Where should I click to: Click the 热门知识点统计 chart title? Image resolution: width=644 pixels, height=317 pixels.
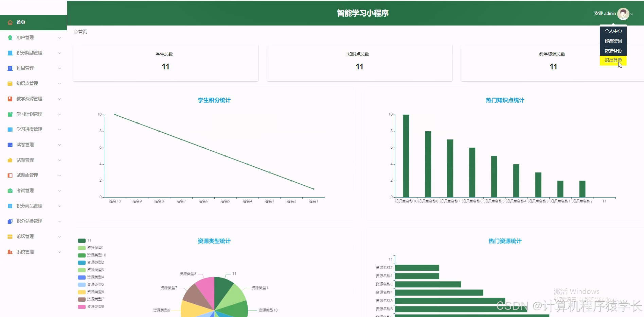click(505, 100)
